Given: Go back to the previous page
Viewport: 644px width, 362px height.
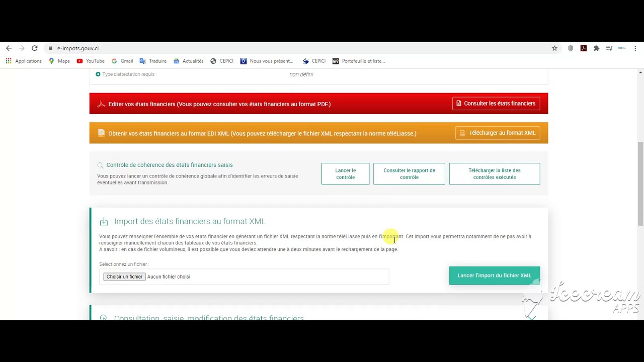Looking at the screenshot, I should pyautogui.click(x=9, y=48).
